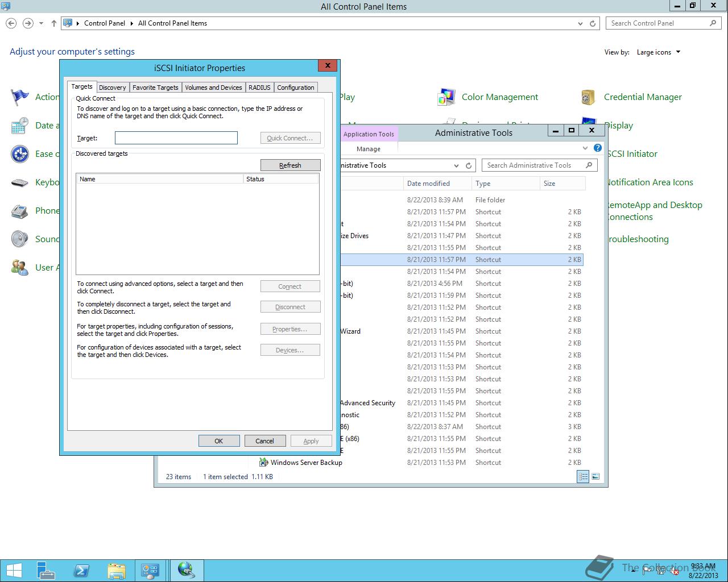Click OK in iSCSI Initiator Properties

tap(219, 441)
